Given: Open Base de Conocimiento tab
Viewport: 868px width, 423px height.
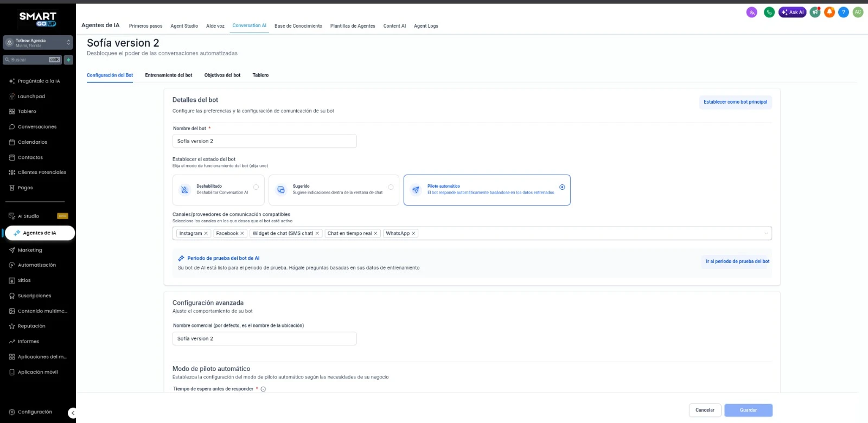Looking at the screenshot, I should click(x=298, y=26).
